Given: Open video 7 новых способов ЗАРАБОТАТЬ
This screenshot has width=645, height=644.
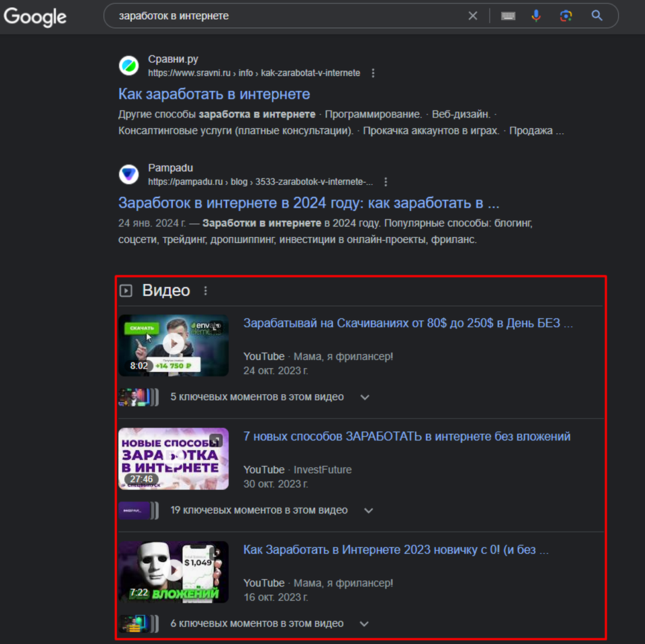Looking at the screenshot, I should click(407, 436).
